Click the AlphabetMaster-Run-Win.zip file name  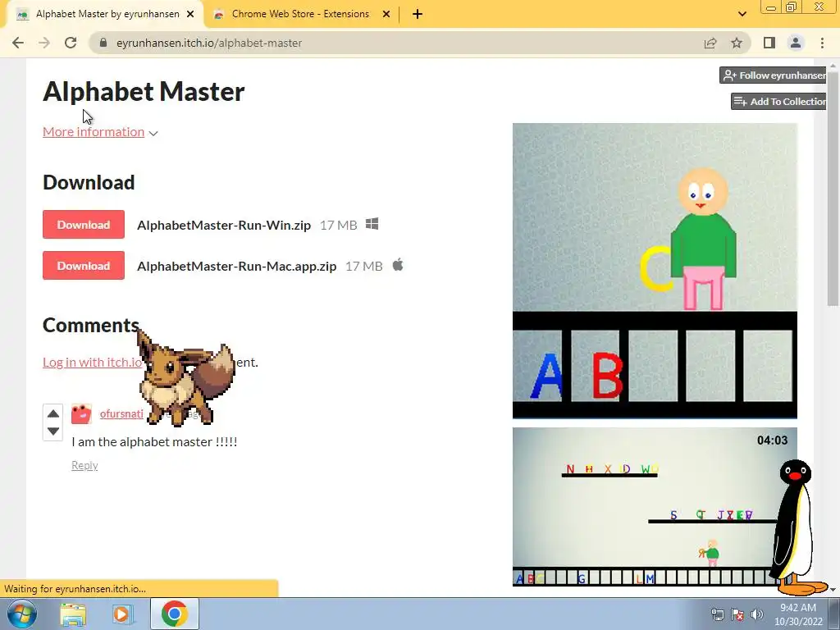click(224, 225)
